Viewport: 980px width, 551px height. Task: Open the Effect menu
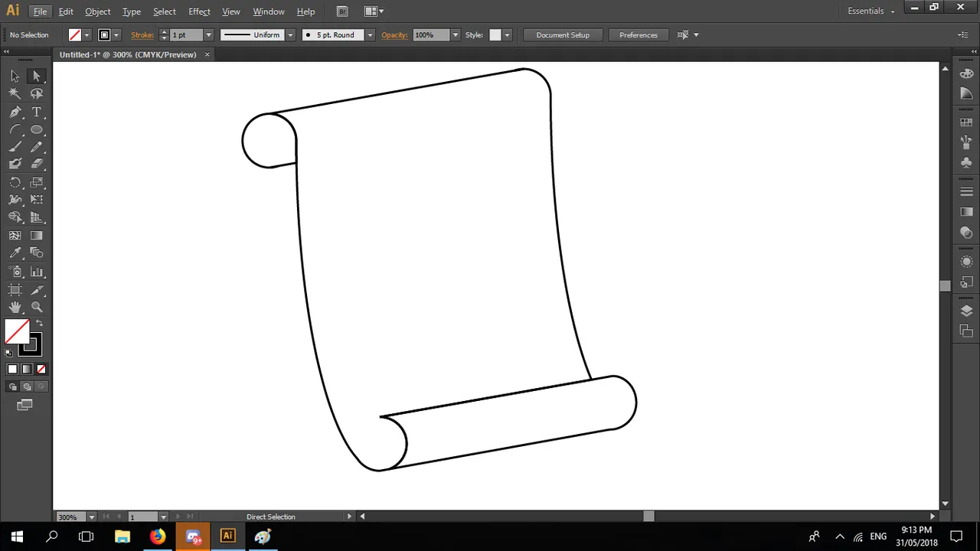199,11
